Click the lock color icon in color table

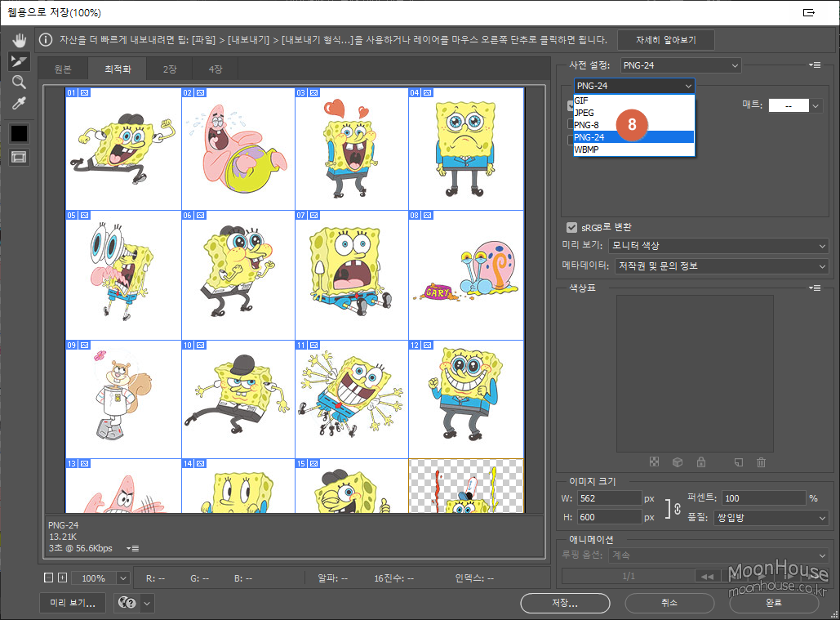pyautogui.click(x=701, y=462)
